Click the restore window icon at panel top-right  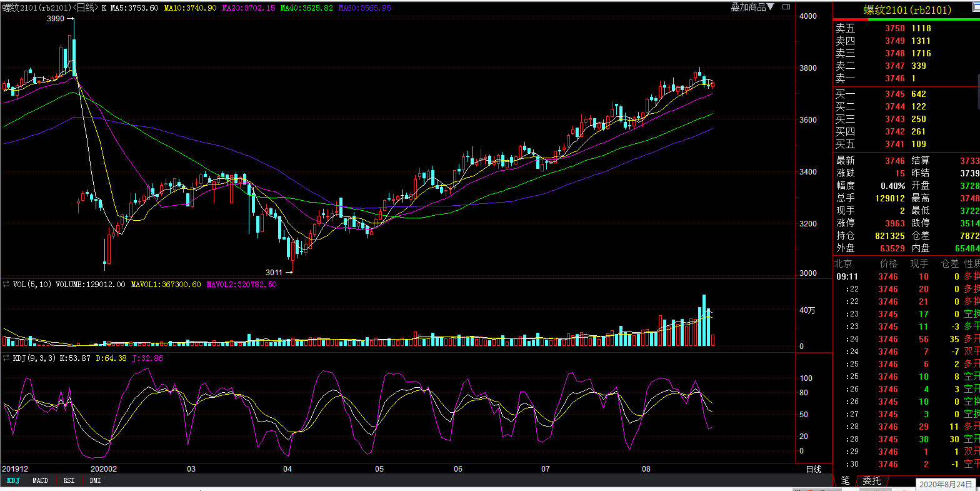tap(977, 7)
